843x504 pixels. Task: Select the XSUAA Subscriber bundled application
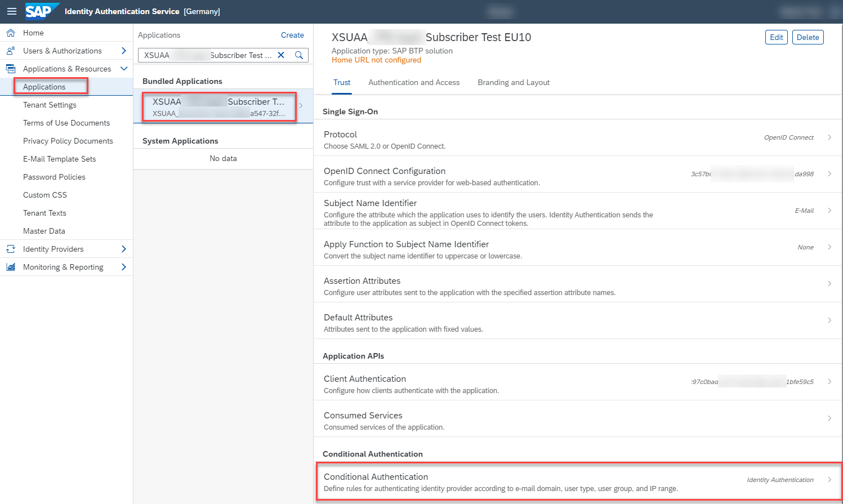coord(223,106)
